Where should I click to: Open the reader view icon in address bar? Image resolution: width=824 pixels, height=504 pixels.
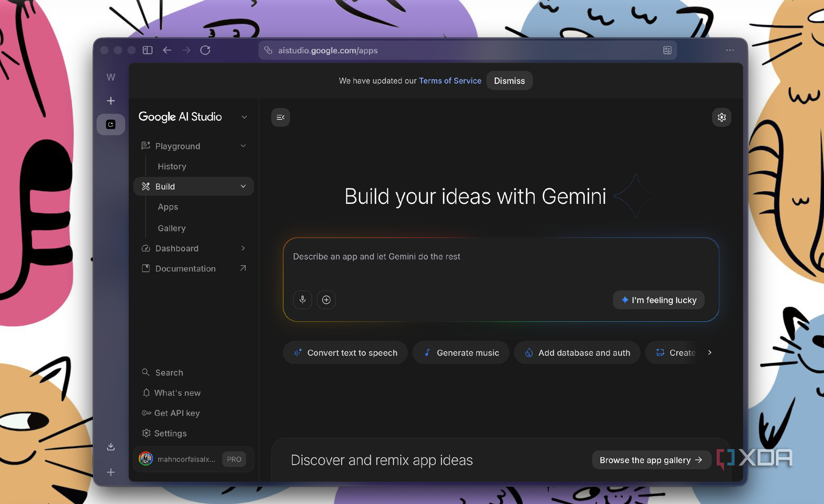coord(667,50)
